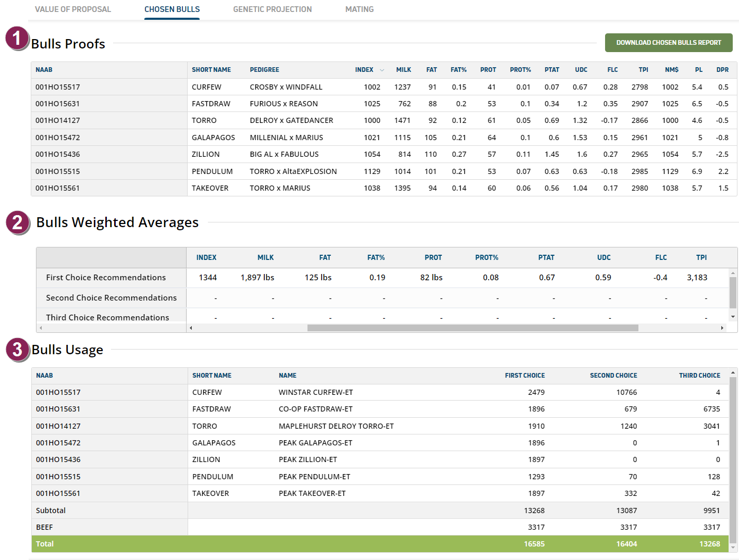Screen dimensions: 739x560
Task: Download the Chosen Bulls Report
Action: point(668,43)
